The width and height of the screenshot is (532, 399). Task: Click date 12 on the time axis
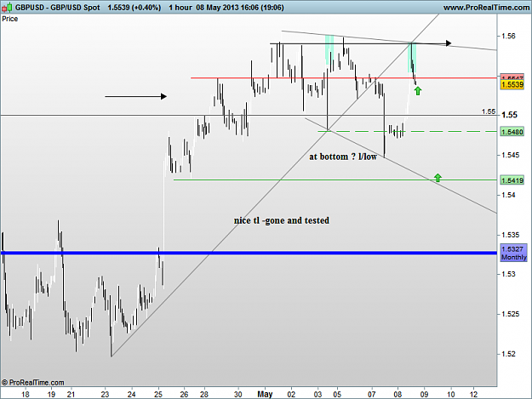473,395
